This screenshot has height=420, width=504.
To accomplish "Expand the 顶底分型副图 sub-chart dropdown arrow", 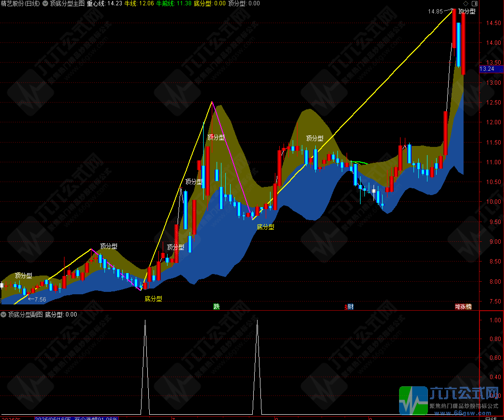I will pos(4,315).
